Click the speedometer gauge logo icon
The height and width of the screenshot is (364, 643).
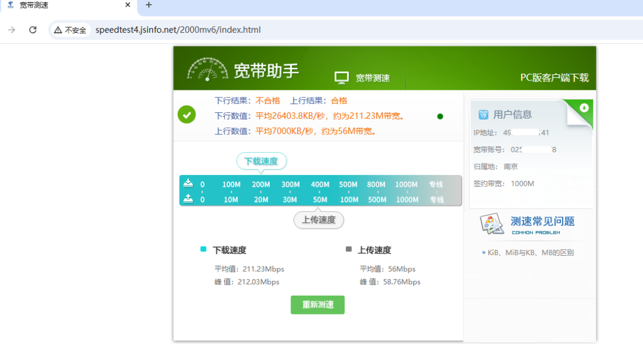[x=207, y=70]
